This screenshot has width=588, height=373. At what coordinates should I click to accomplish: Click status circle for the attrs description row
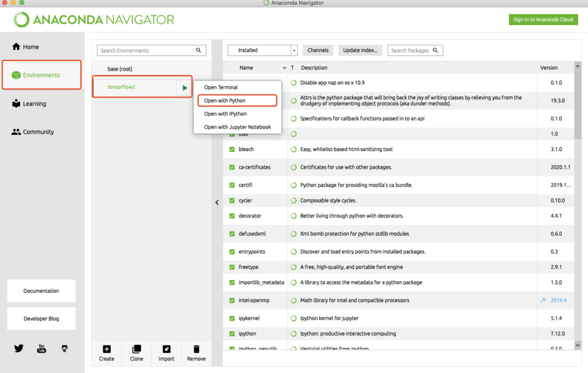293,100
